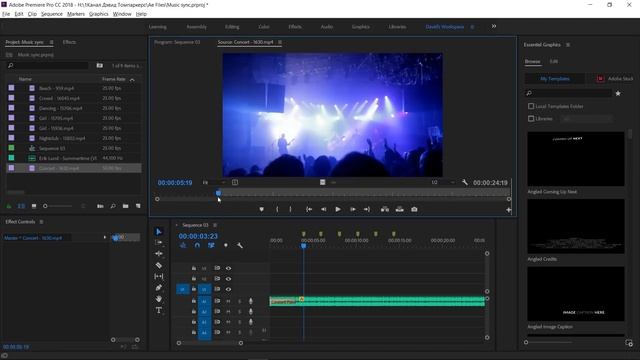Toggle lock on the A1 track
Image resolution: width=640 pixels, height=360 pixels.
[x=194, y=301]
